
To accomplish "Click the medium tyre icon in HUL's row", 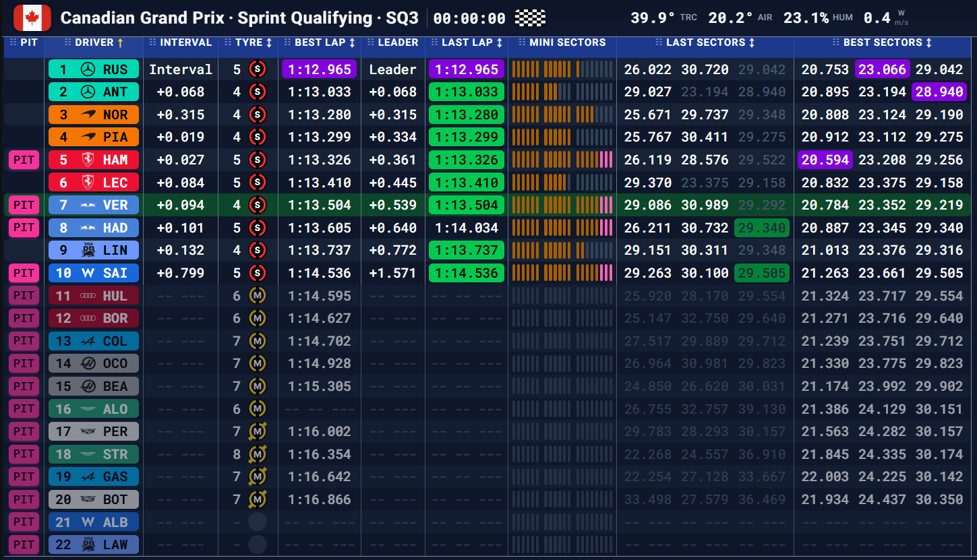I will click(x=257, y=296).
